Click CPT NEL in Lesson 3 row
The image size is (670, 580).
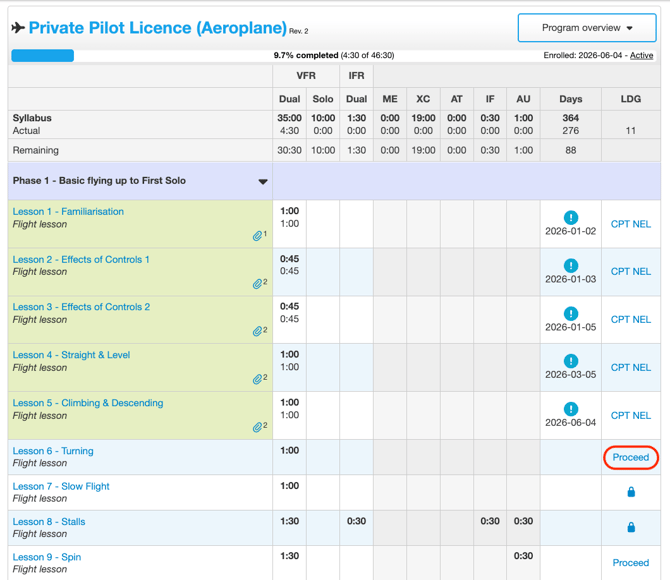tap(631, 319)
